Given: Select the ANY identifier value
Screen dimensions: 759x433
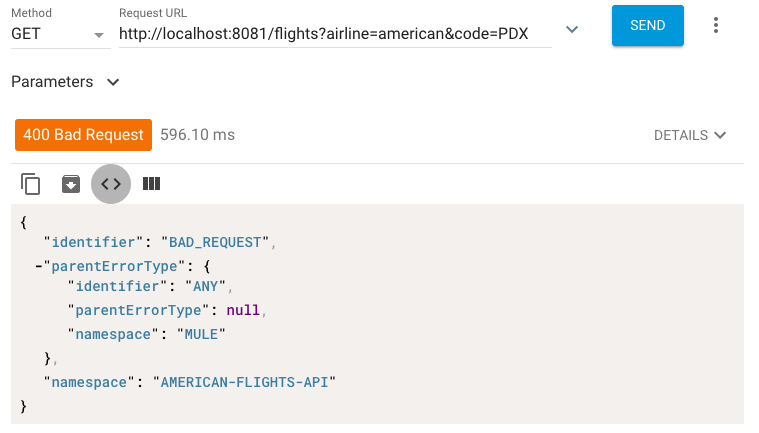Looking at the screenshot, I should 205,286.
